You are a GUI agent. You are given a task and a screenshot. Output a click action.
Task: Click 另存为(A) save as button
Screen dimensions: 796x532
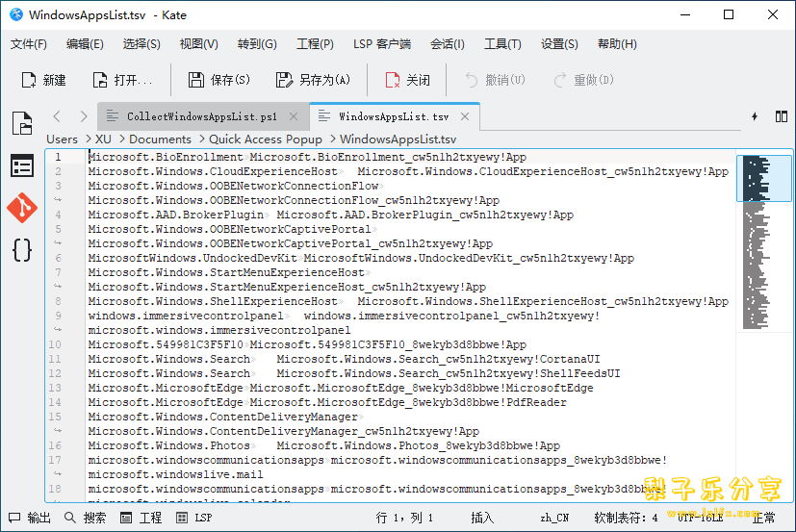(313, 80)
